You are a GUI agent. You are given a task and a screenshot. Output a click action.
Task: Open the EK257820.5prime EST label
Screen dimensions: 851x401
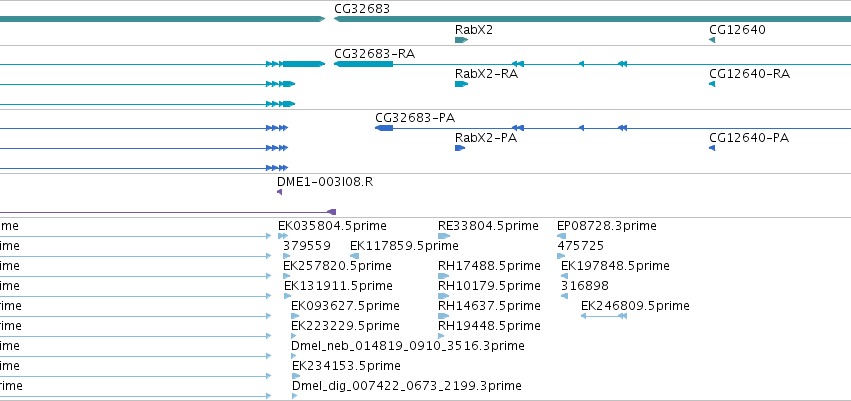(x=337, y=266)
